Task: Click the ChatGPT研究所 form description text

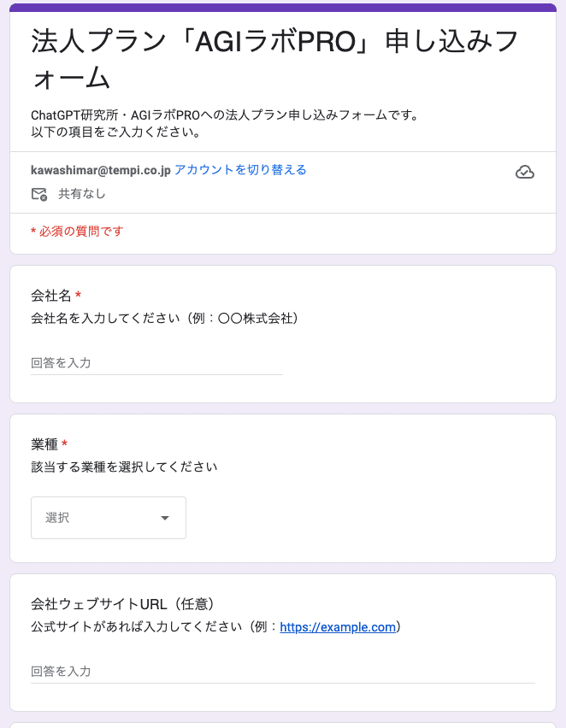Action: point(224,114)
